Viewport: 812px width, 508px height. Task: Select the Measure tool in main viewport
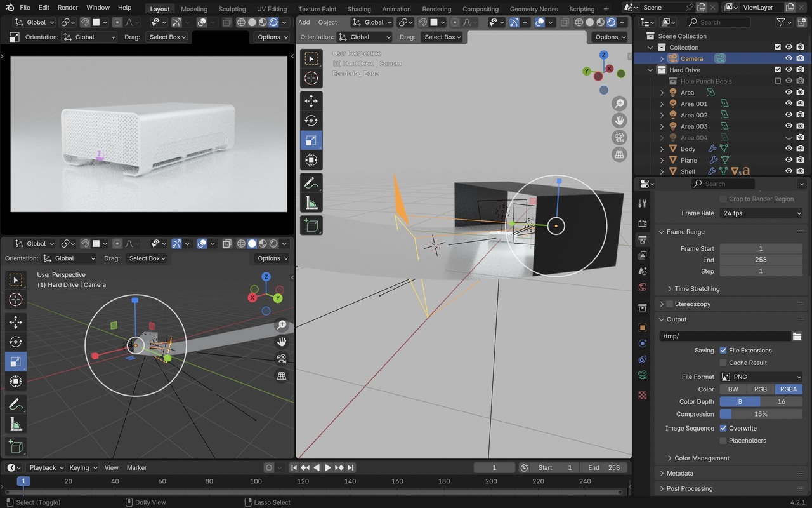tap(311, 203)
